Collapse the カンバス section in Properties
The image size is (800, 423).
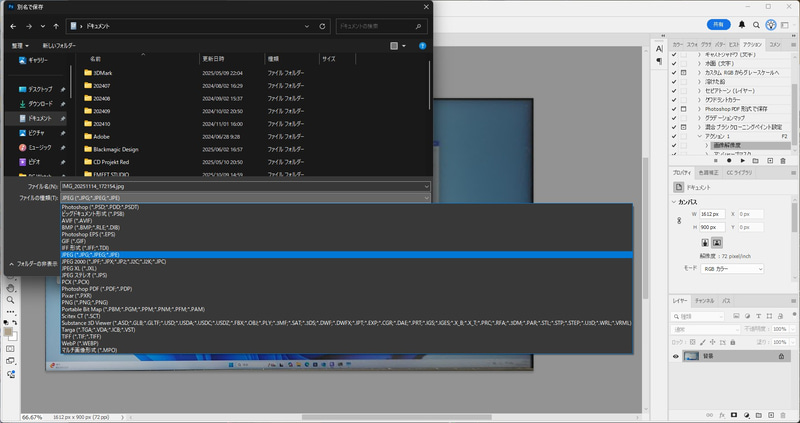point(674,203)
